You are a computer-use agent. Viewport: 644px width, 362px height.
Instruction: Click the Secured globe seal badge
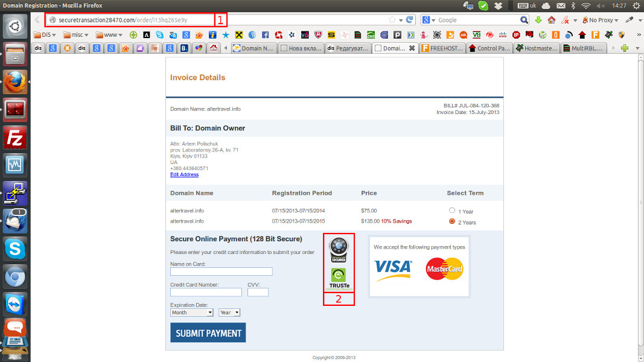pos(339,250)
